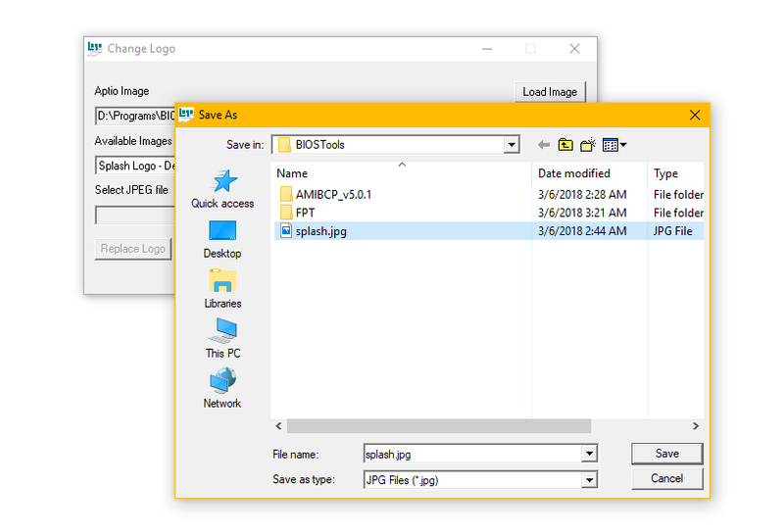The width and height of the screenshot is (784, 532).
Task: Click the horizontal scrollbar thumb
Action: [x=439, y=426]
